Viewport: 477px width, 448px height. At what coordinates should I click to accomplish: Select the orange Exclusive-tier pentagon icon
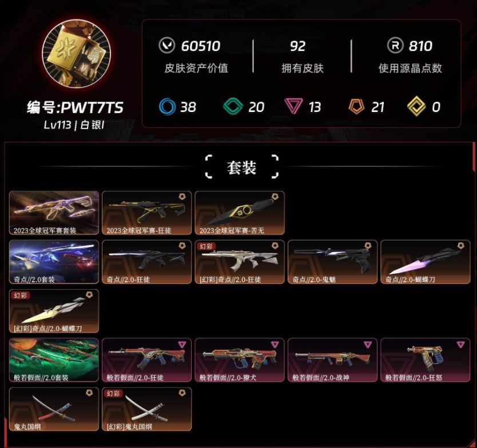[x=356, y=106]
